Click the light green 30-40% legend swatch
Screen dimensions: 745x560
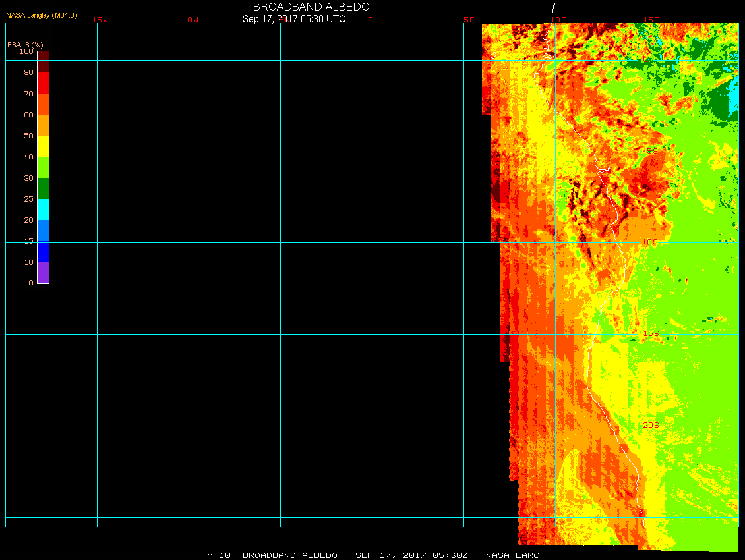coord(43,167)
